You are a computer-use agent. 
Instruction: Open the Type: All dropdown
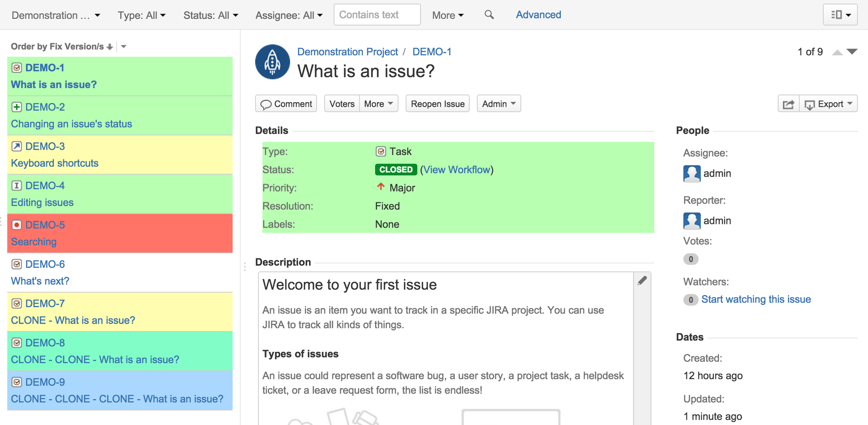coord(142,15)
